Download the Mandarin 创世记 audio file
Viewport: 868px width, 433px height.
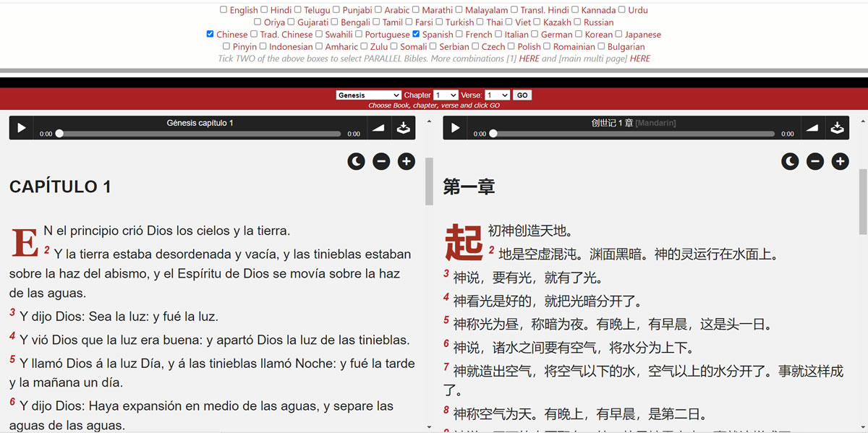837,128
